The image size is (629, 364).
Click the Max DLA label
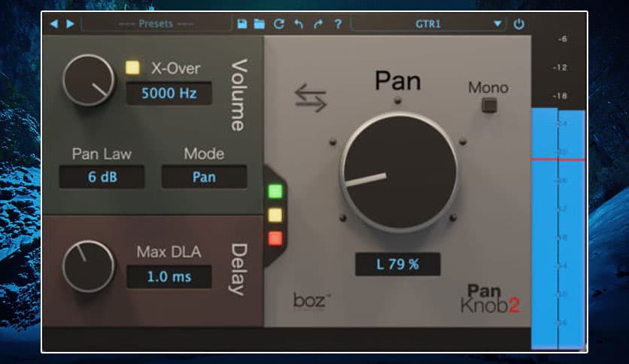click(x=169, y=252)
